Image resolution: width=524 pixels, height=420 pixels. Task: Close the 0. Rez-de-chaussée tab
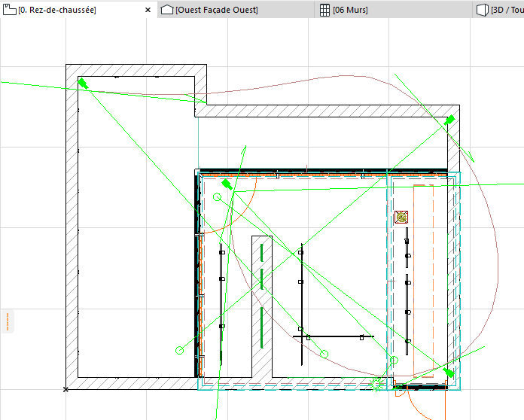148,10
